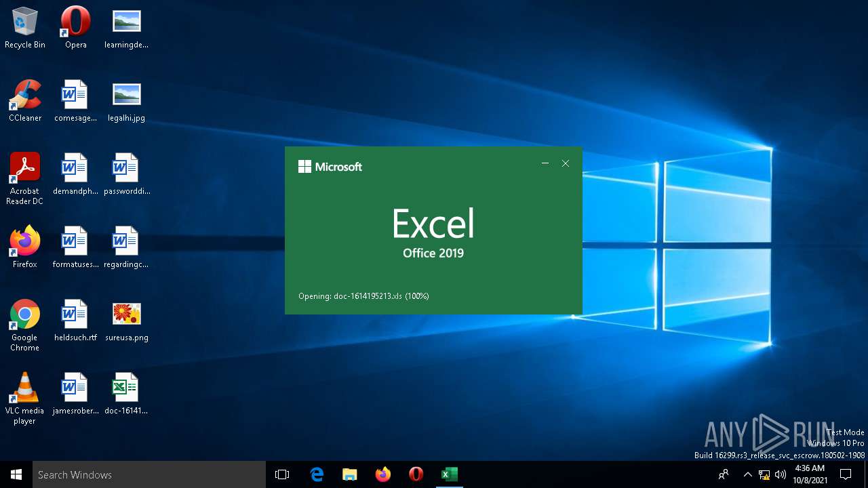Open the Recycle Bin desktop icon

[x=25, y=28]
